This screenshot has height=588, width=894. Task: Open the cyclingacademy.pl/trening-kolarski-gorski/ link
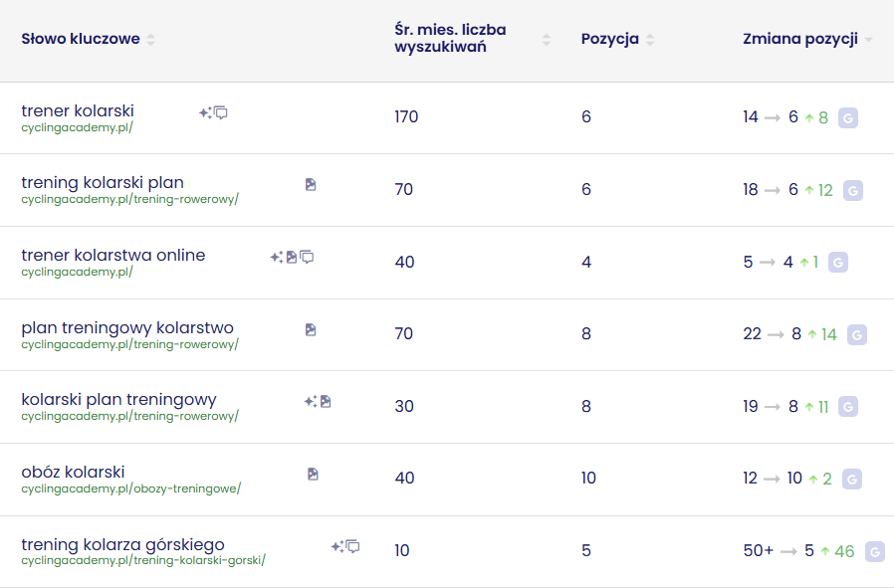point(143,560)
